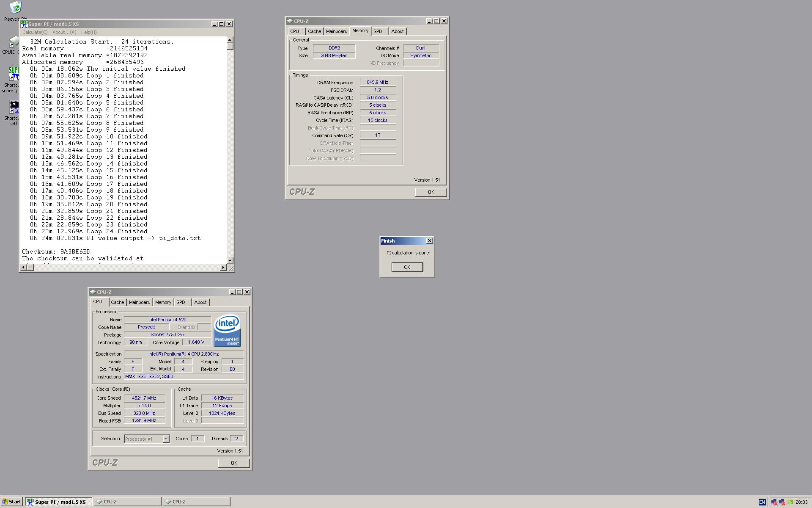Open Mainboard tab in lower CPU-Z window
Viewport: 812px width, 508px height.
click(140, 302)
